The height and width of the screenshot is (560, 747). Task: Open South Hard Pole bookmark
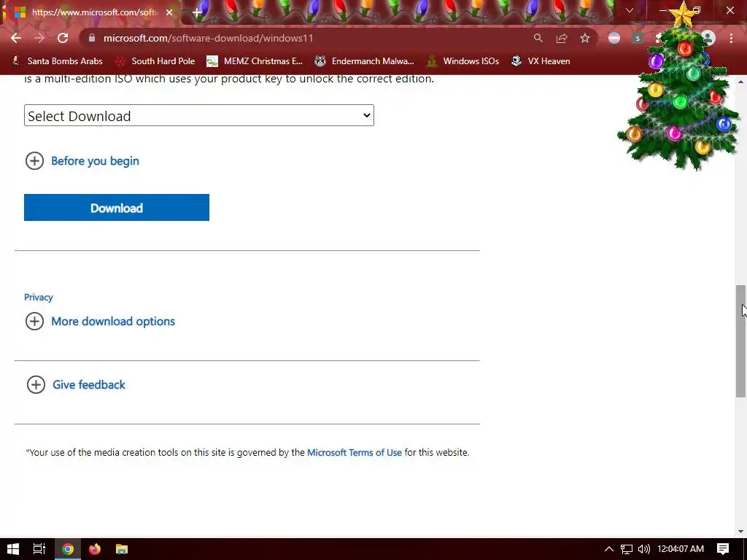155,61
